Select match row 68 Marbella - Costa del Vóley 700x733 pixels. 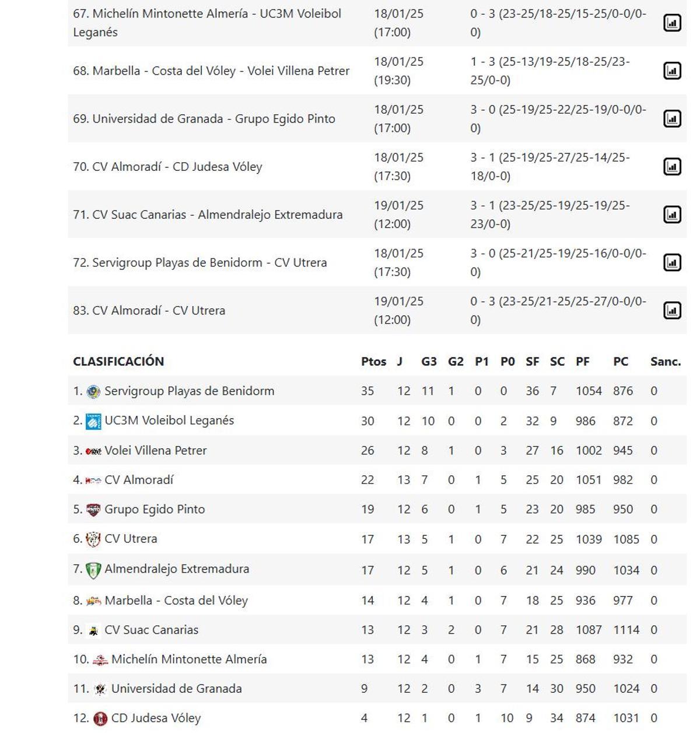(x=210, y=69)
